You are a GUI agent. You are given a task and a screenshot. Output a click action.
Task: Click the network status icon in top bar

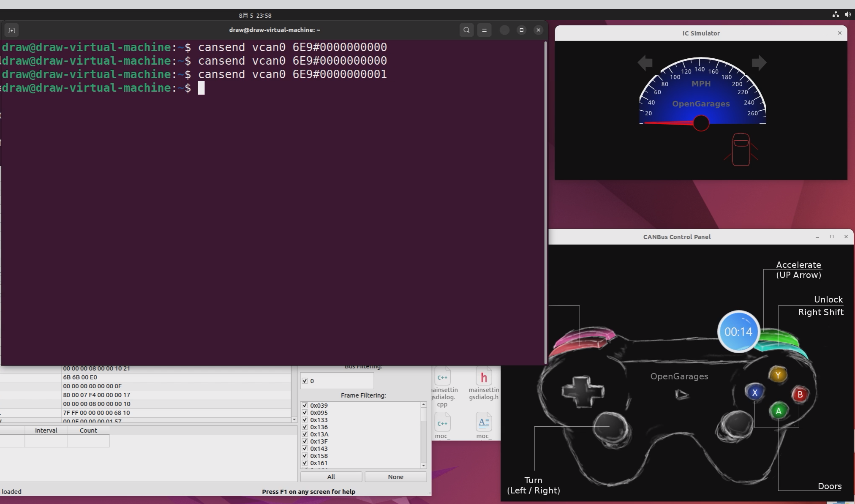[x=835, y=14]
